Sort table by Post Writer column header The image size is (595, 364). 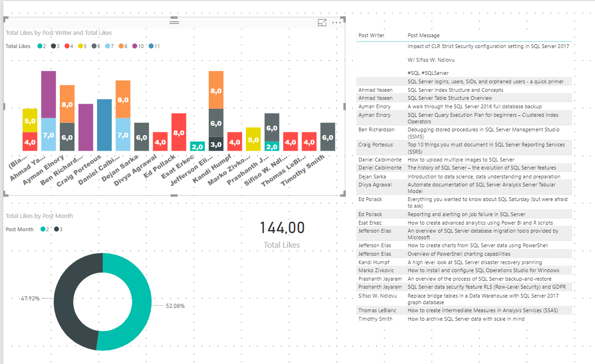coord(371,35)
